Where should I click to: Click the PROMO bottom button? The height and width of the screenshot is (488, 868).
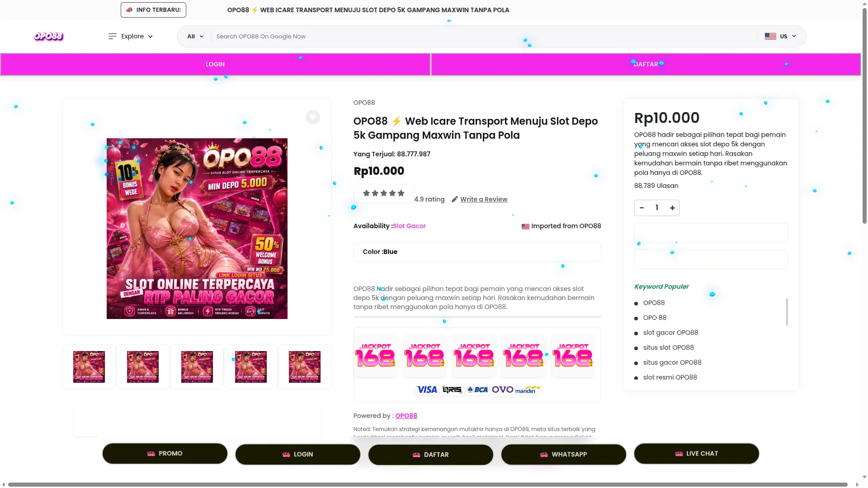pyautogui.click(x=165, y=453)
